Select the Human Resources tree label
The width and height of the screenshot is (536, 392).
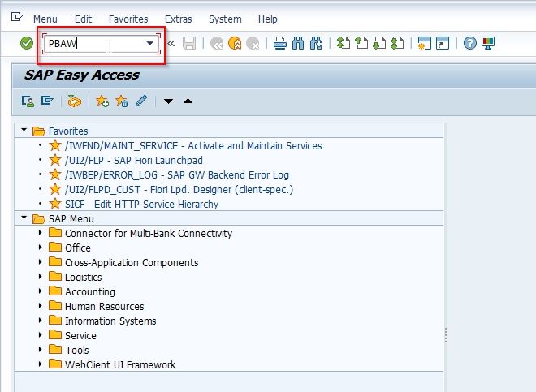105,307
